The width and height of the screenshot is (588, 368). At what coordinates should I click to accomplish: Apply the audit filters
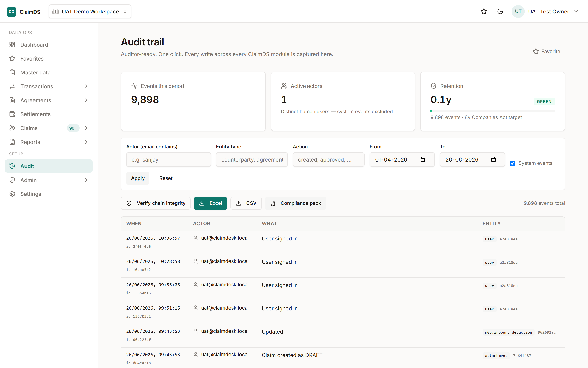click(138, 178)
